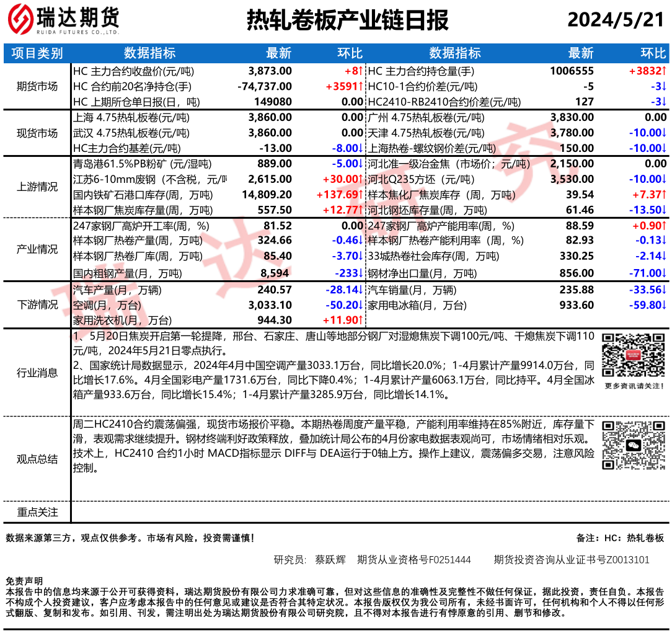Click the 家用洗衣机 change value +11.90↑
The height and width of the screenshot is (633, 672).
click(342, 320)
